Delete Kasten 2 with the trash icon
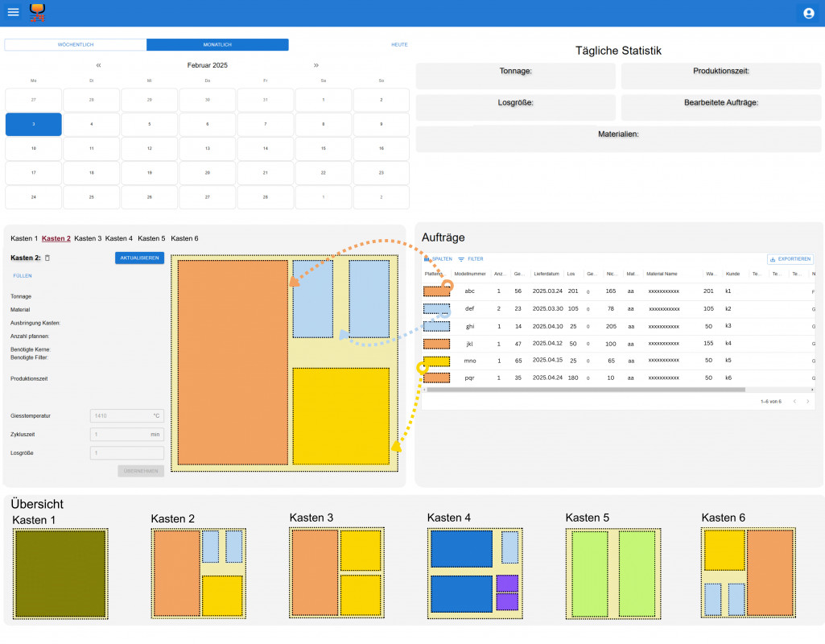825x644 pixels. [x=47, y=258]
